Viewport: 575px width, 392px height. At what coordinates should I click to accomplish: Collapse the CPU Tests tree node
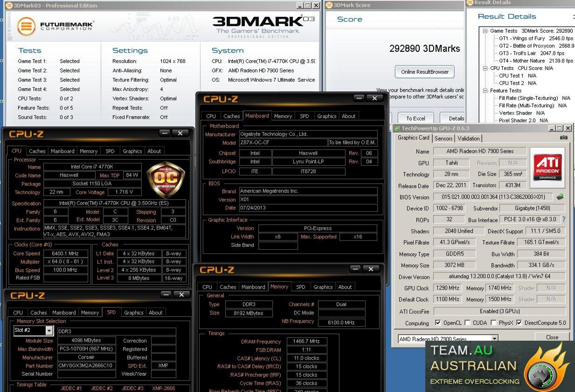tap(485, 68)
